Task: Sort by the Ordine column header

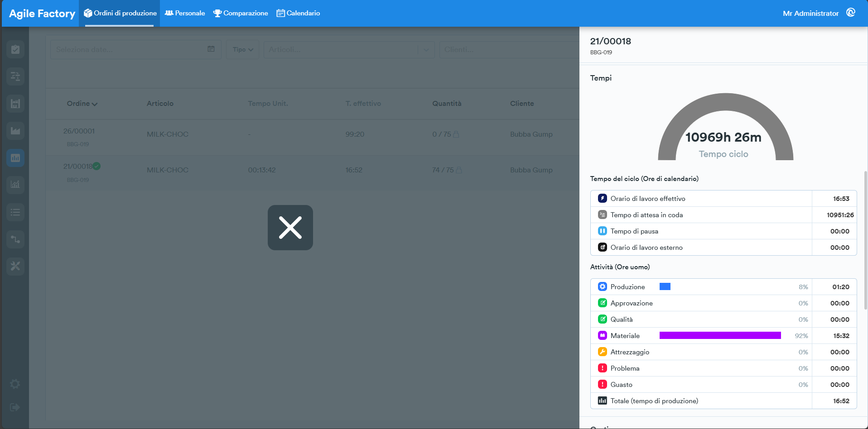Action: point(82,104)
